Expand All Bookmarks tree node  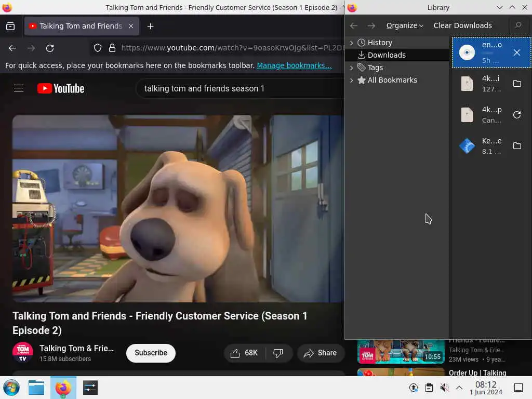352,81
